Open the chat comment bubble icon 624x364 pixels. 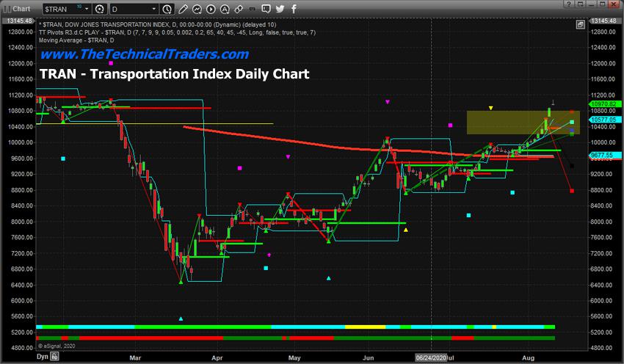click(x=266, y=8)
